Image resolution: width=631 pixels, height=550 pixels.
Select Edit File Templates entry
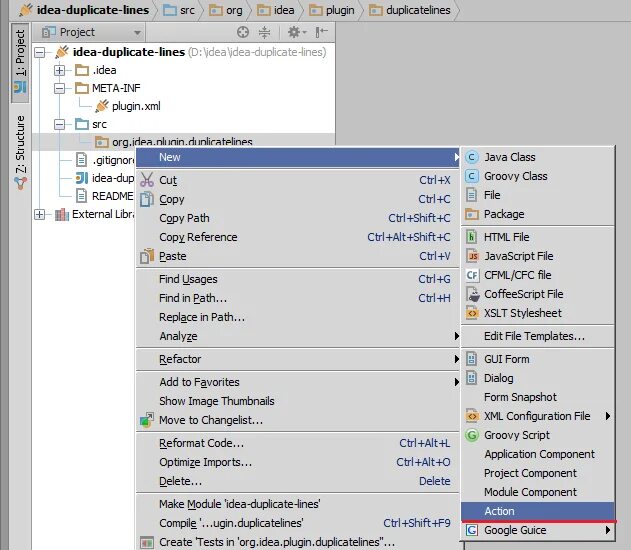538,336
